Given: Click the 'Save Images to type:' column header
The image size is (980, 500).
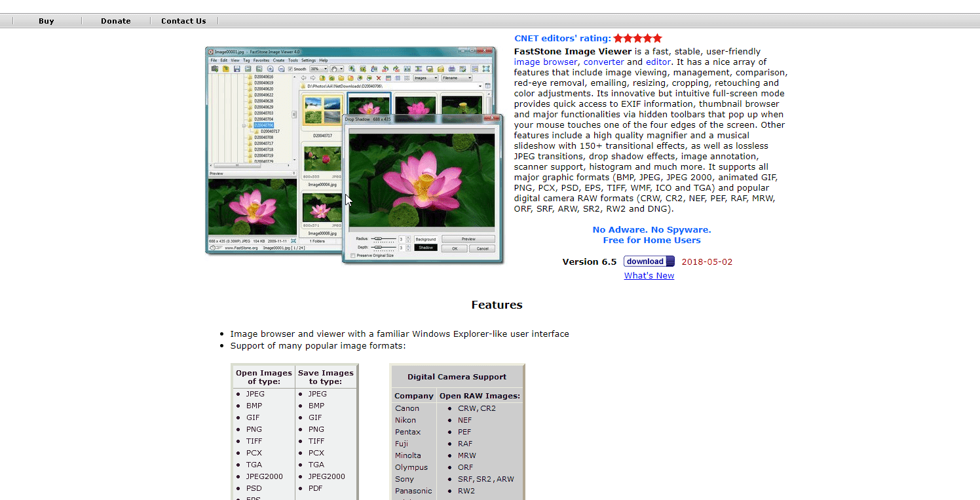Looking at the screenshot, I should pos(326,377).
